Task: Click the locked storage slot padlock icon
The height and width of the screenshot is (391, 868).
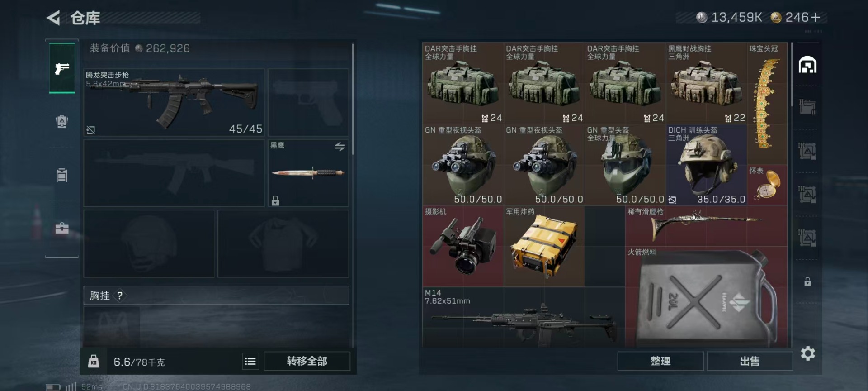Action: point(807,281)
